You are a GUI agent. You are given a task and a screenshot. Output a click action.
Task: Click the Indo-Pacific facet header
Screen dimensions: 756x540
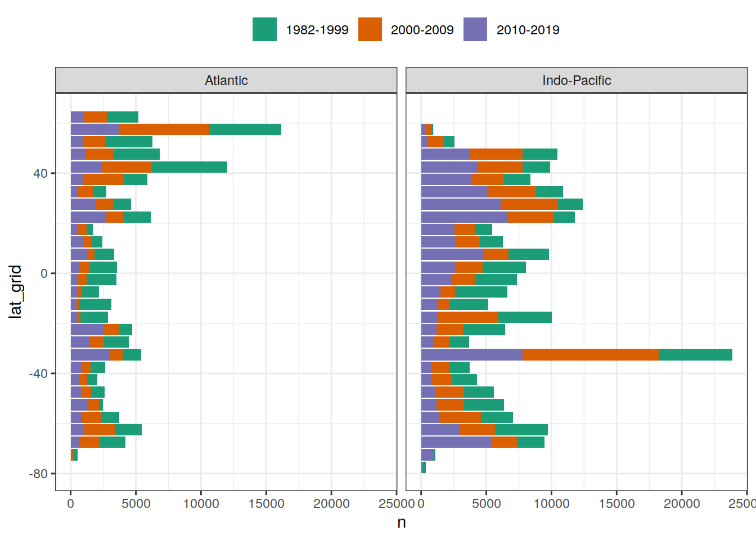[576, 80]
